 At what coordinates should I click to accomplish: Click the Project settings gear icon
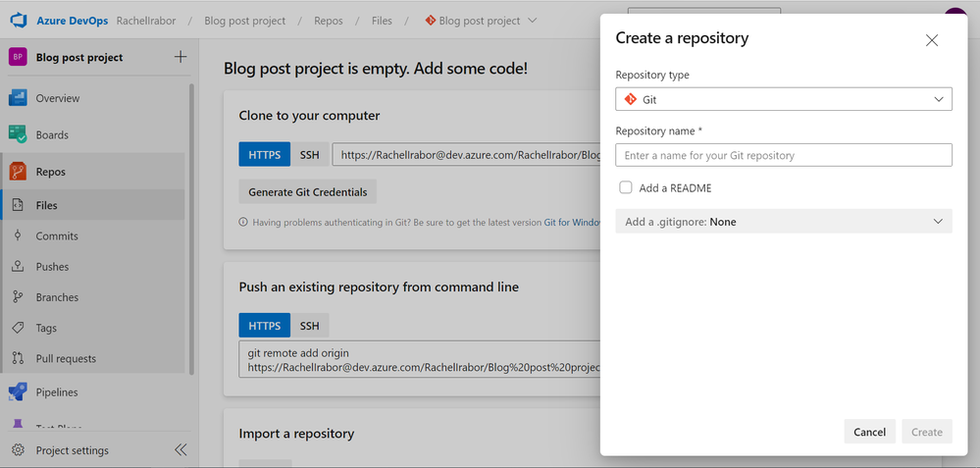[18, 450]
